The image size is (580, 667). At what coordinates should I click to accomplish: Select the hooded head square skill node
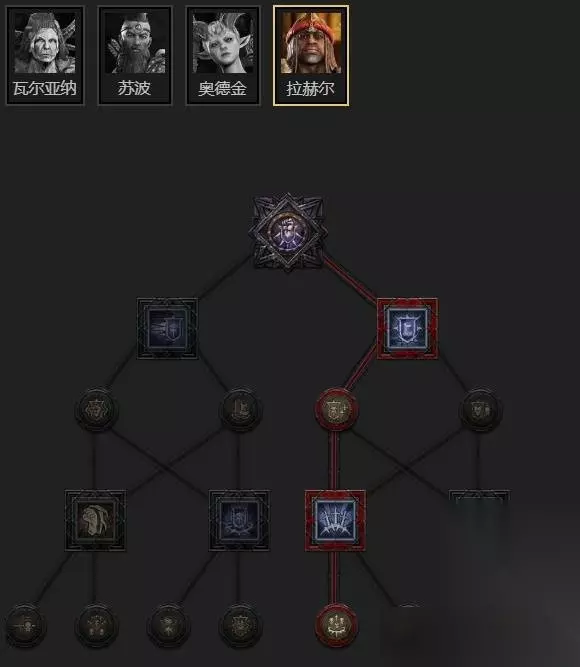(95, 521)
